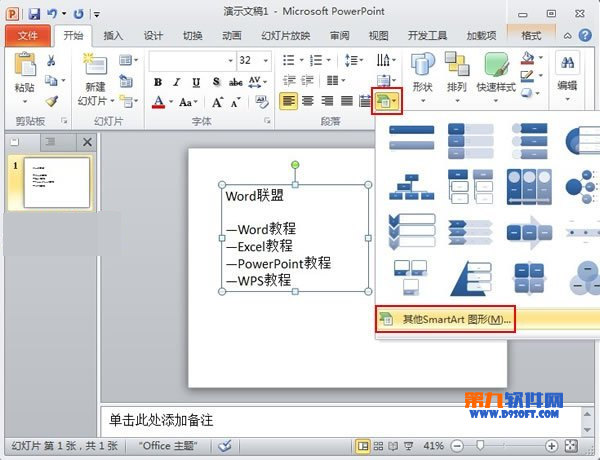The height and width of the screenshot is (460, 600).
Task: Align text left in paragraph group
Action: [289, 101]
